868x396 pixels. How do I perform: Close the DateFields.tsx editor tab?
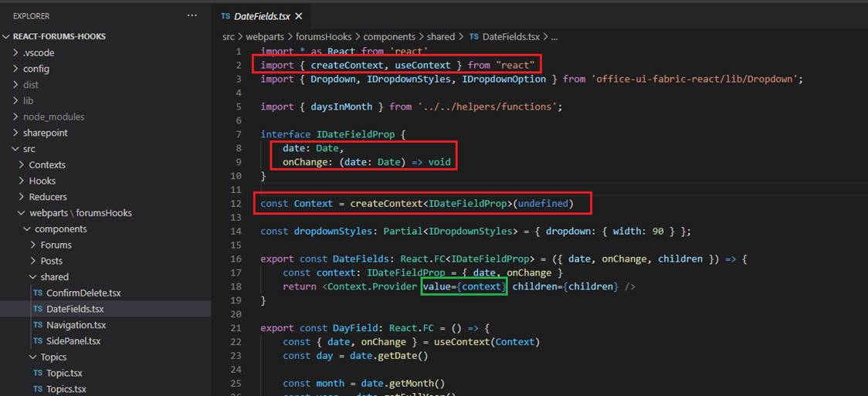[x=299, y=16]
